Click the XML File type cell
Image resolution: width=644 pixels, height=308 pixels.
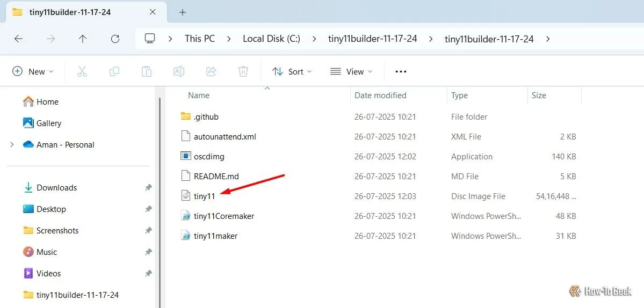pyautogui.click(x=466, y=137)
